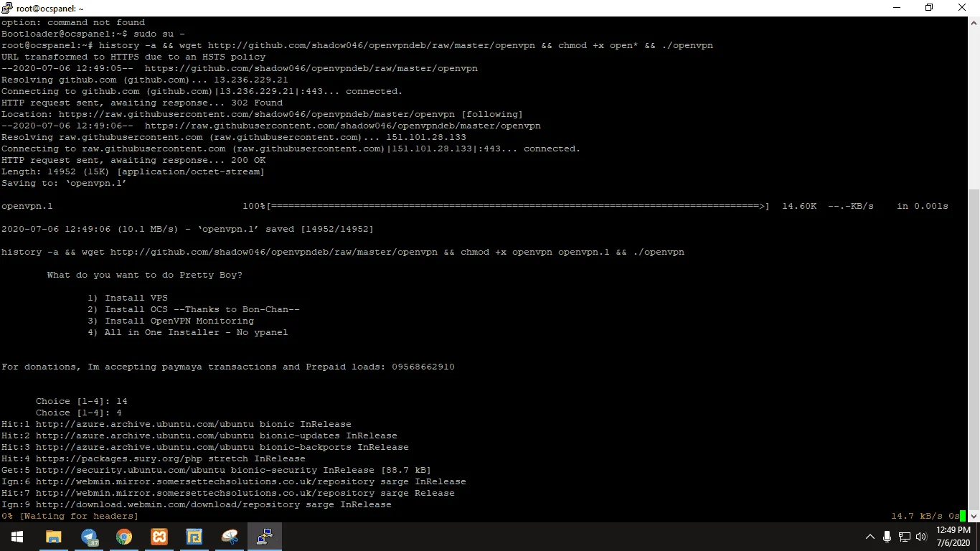The image size is (980, 551).
Task: Click the microphone tray icon
Action: coord(887,537)
